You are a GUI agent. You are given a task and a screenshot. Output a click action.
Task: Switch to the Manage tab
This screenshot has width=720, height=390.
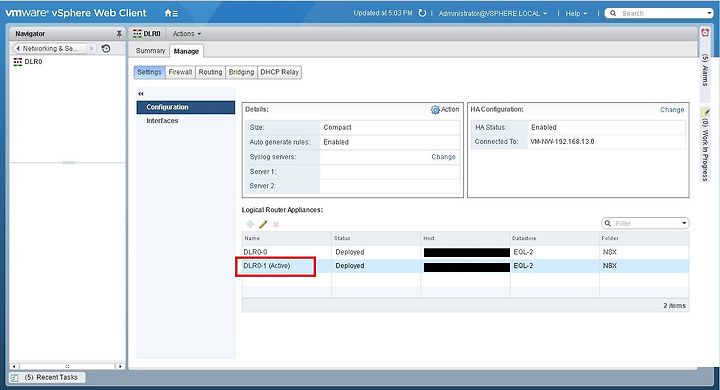(186, 51)
